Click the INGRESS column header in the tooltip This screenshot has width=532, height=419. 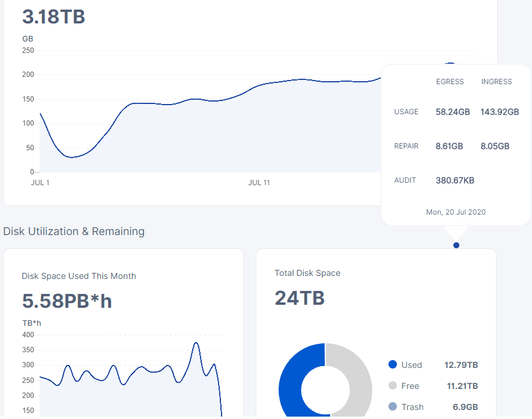pos(497,82)
